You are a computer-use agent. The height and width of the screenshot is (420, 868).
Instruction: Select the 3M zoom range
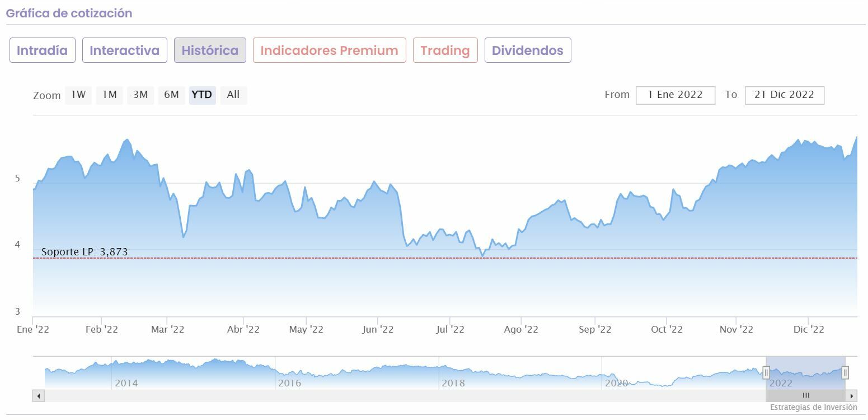coord(140,95)
